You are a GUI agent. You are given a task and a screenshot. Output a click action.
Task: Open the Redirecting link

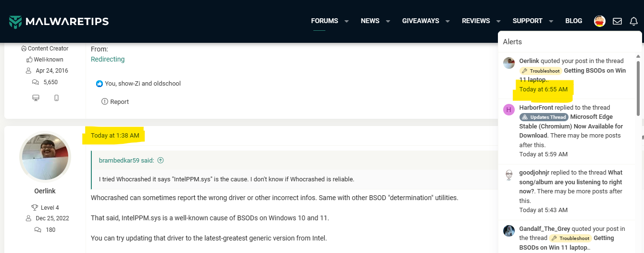tap(108, 59)
